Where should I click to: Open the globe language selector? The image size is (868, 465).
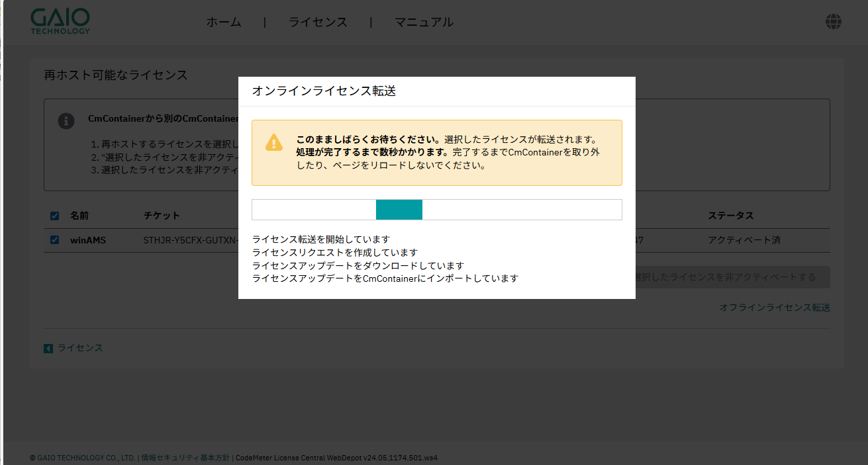833,22
